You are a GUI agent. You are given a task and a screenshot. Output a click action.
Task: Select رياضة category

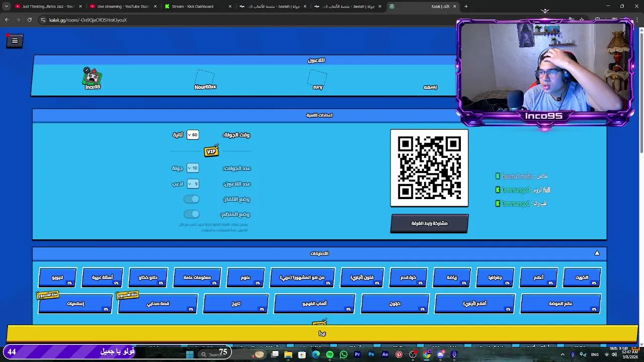pos(452,278)
